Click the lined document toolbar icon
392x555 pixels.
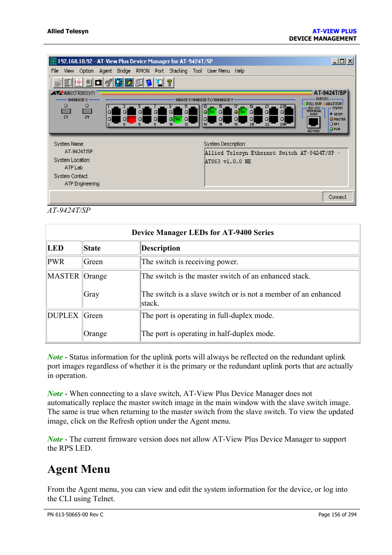tap(88, 83)
